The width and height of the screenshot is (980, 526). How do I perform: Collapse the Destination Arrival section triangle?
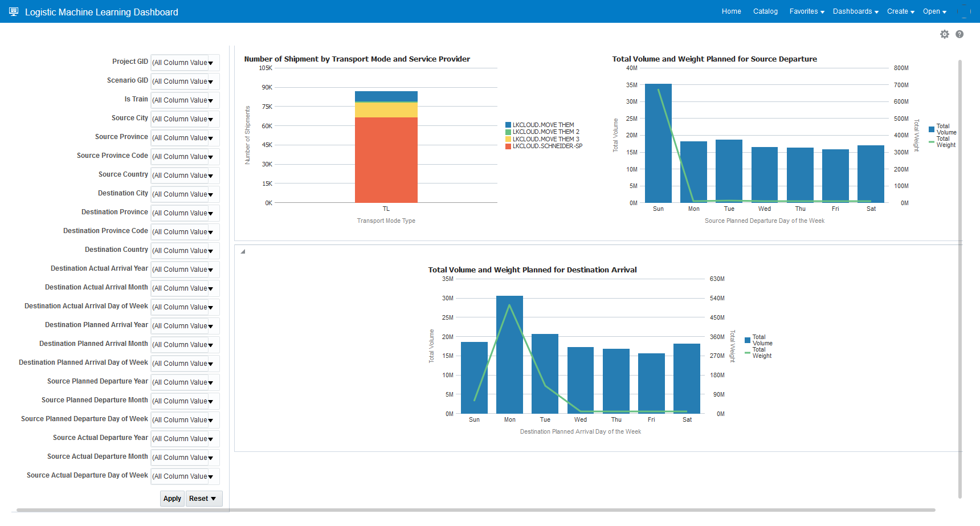point(243,251)
